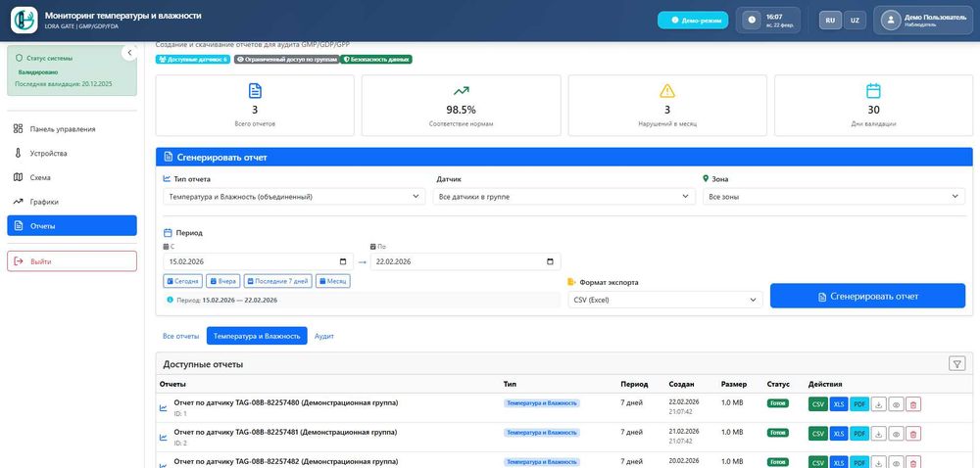Select Отчеты in the sidebar
The image size is (980, 468).
point(72,225)
